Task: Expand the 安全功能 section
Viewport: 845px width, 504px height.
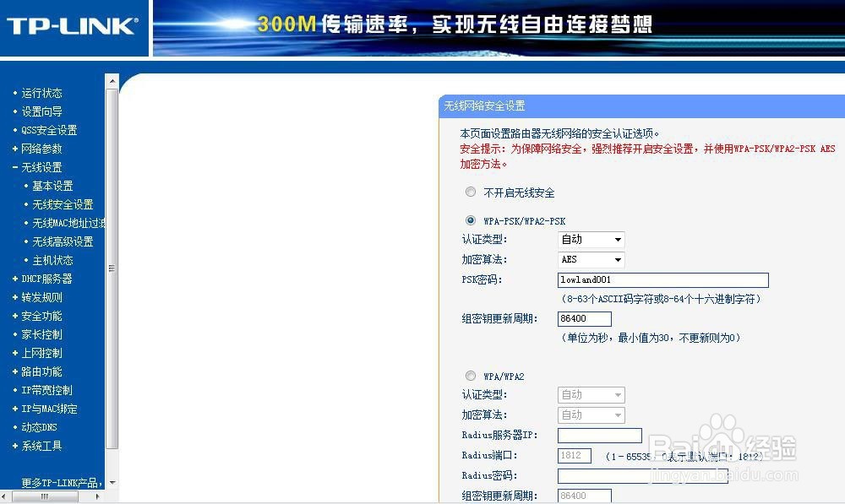Action: [x=41, y=316]
